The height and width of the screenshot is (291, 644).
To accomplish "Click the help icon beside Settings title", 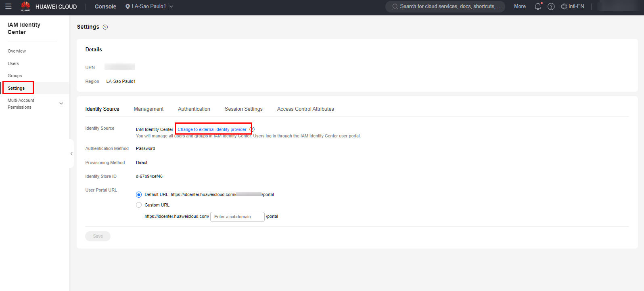I will [105, 27].
